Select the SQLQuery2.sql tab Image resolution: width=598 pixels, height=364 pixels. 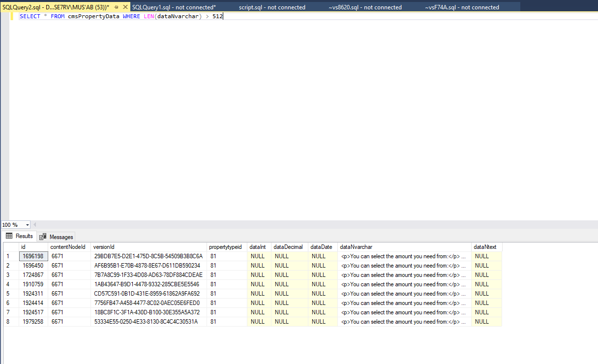pyautogui.click(x=56, y=7)
